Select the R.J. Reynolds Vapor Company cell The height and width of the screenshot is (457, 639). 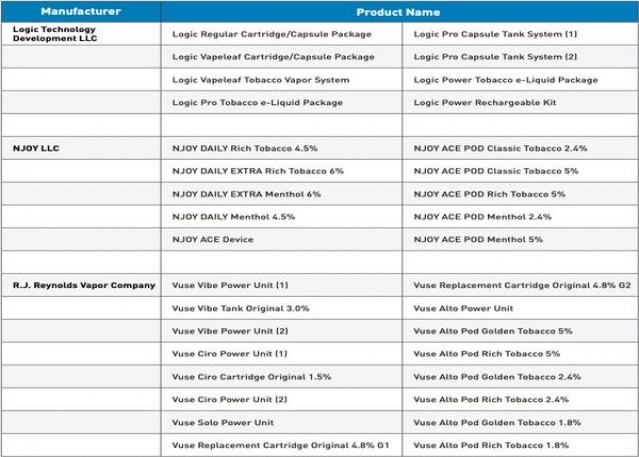(84, 285)
